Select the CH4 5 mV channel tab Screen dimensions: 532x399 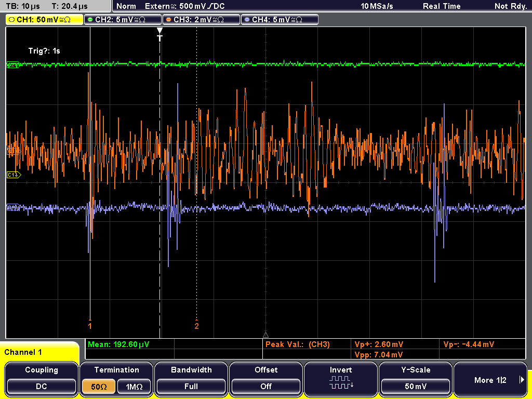280,20
